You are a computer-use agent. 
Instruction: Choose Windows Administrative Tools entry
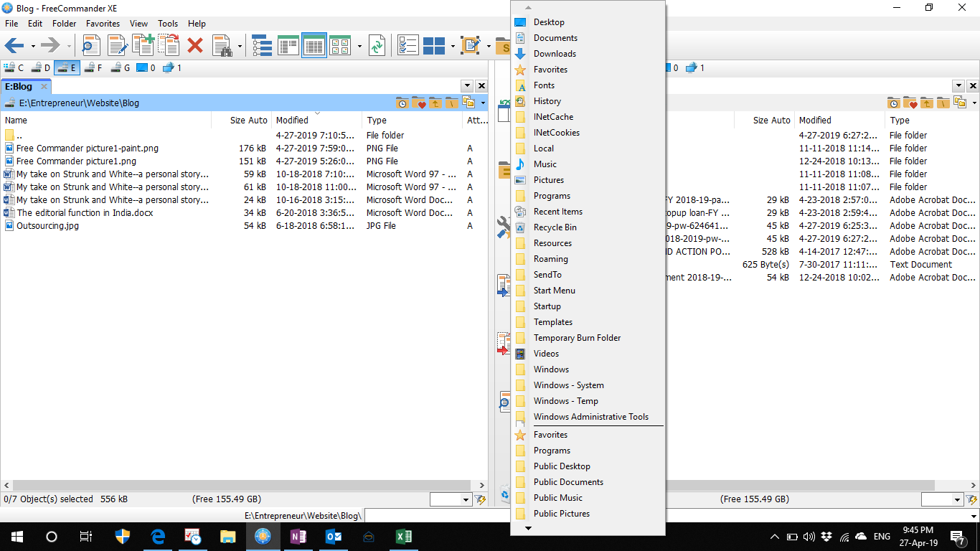[588, 417]
